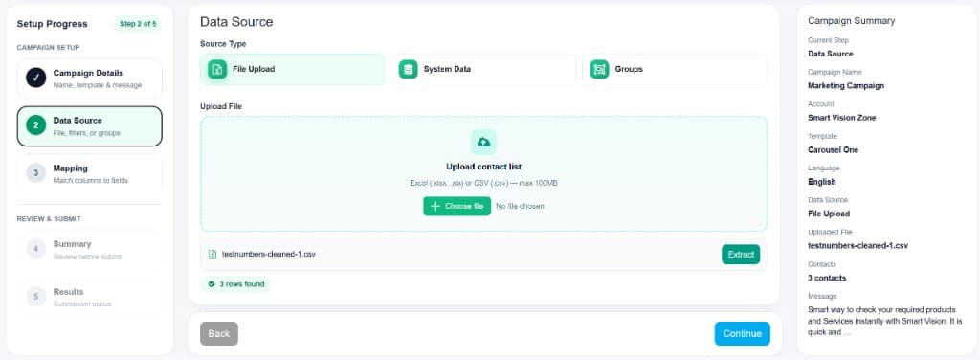Click the message preview text in summary
This screenshot has height=360, width=980.
(x=885, y=322)
